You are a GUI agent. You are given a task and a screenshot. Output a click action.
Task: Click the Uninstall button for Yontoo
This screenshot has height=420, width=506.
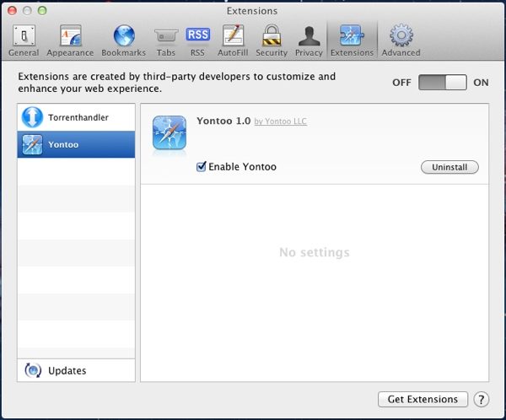pos(449,167)
